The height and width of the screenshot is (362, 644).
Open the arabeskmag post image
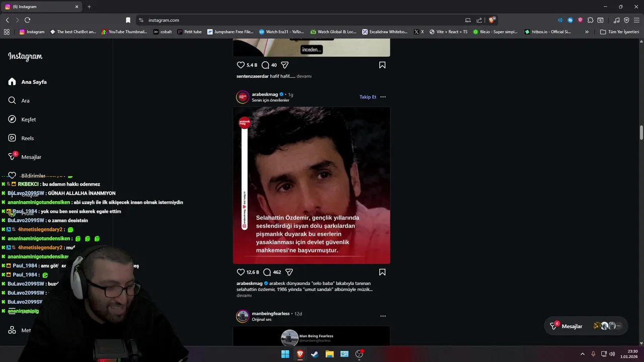click(x=311, y=185)
